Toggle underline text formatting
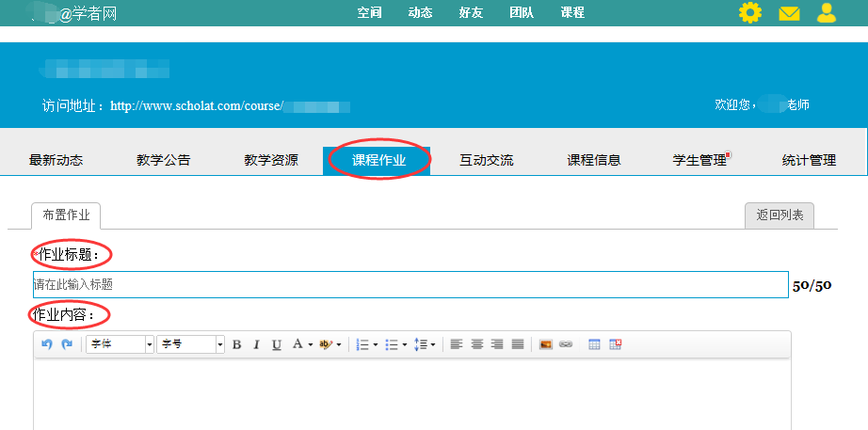Viewport: 868px width, 430px height. coord(276,344)
